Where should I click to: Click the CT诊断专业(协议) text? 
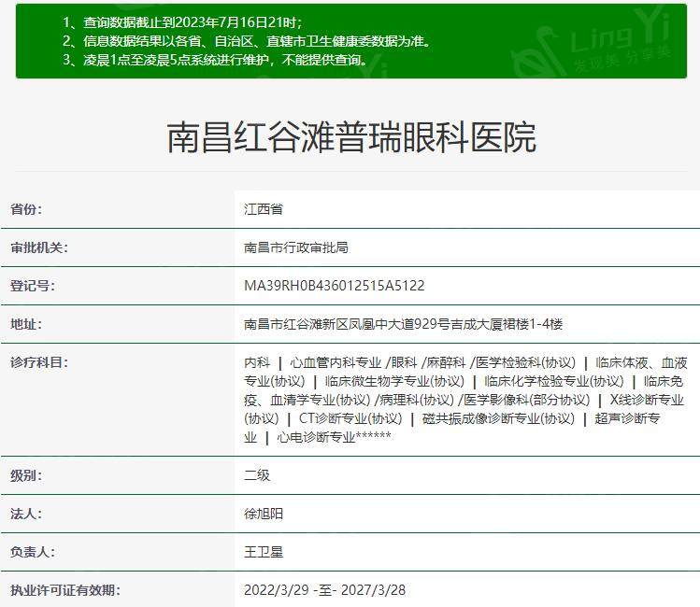pos(350,418)
